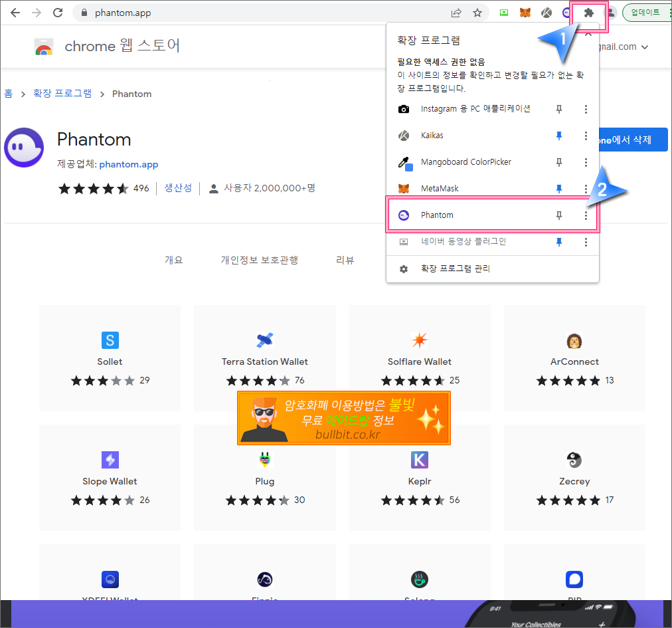672x628 pixels.
Task: Click the Solong extension icon
Action: tap(420, 579)
